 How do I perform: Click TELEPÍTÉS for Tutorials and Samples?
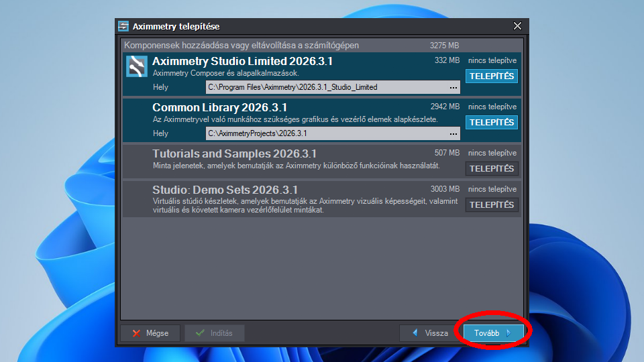(492, 169)
